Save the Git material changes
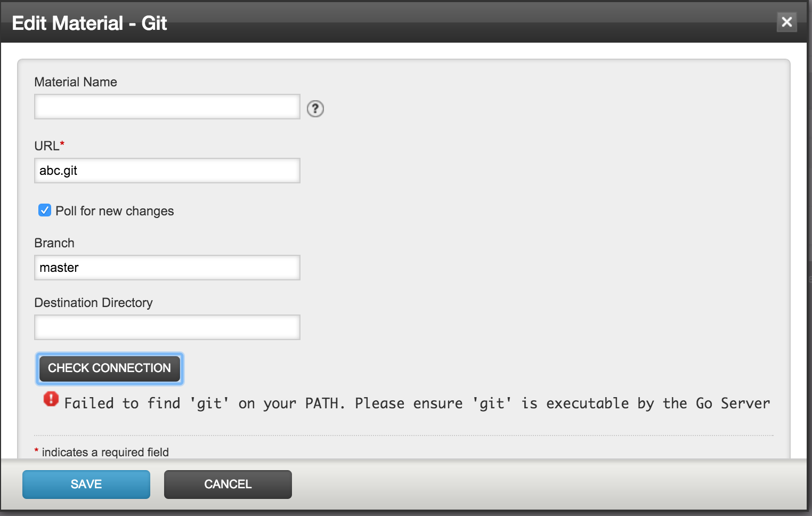This screenshot has width=812, height=516. click(86, 484)
